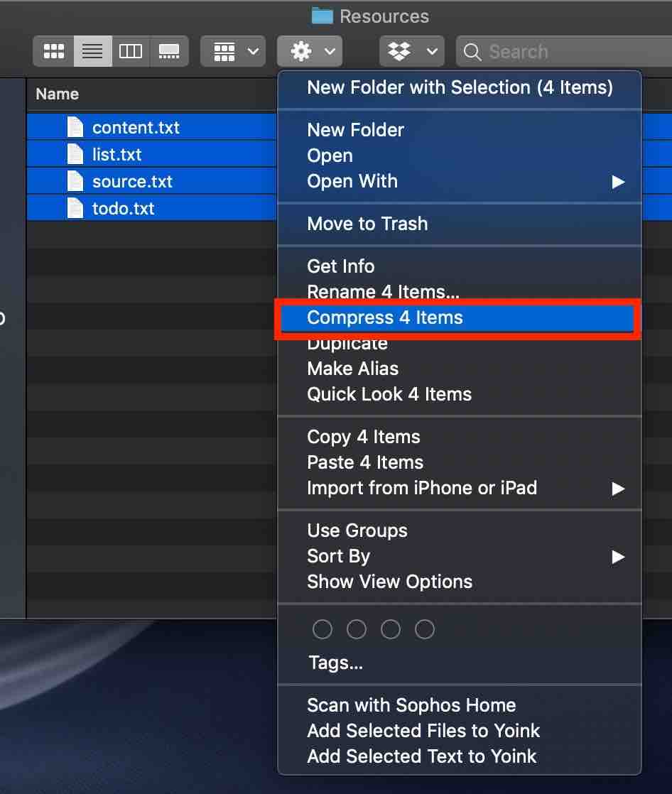The image size is (672, 794).
Task: Click the Search field
Action: [564, 51]
